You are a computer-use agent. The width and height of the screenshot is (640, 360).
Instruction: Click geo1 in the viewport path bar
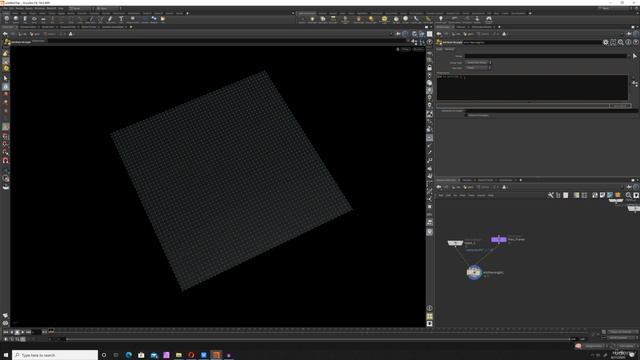pos(35,34)
